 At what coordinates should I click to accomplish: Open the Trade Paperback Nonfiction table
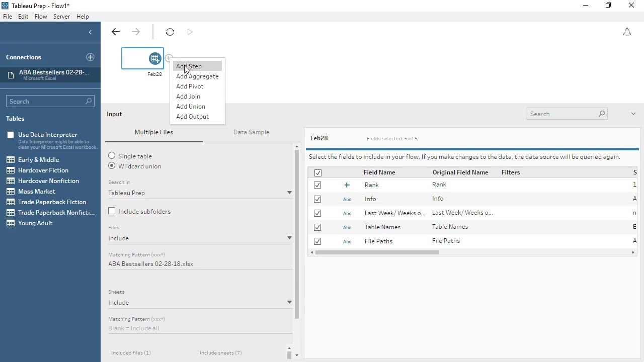coord(50,213)
